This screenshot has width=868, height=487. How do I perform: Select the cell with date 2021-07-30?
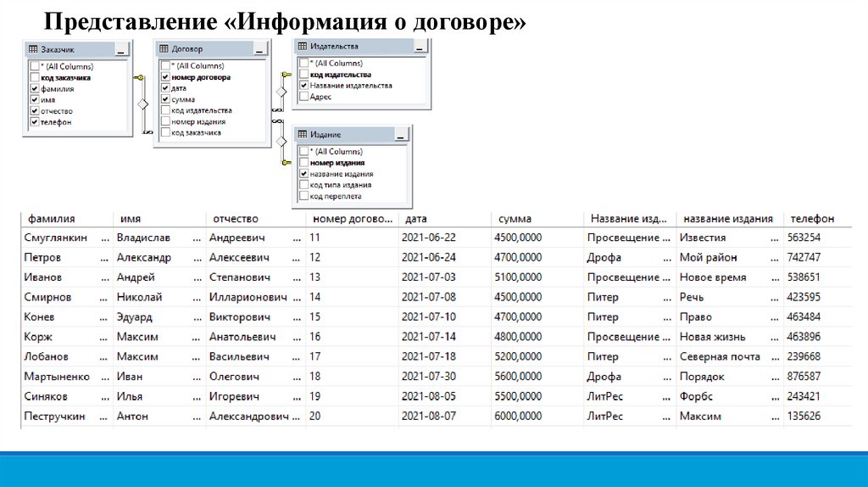[x=441, y=377]
